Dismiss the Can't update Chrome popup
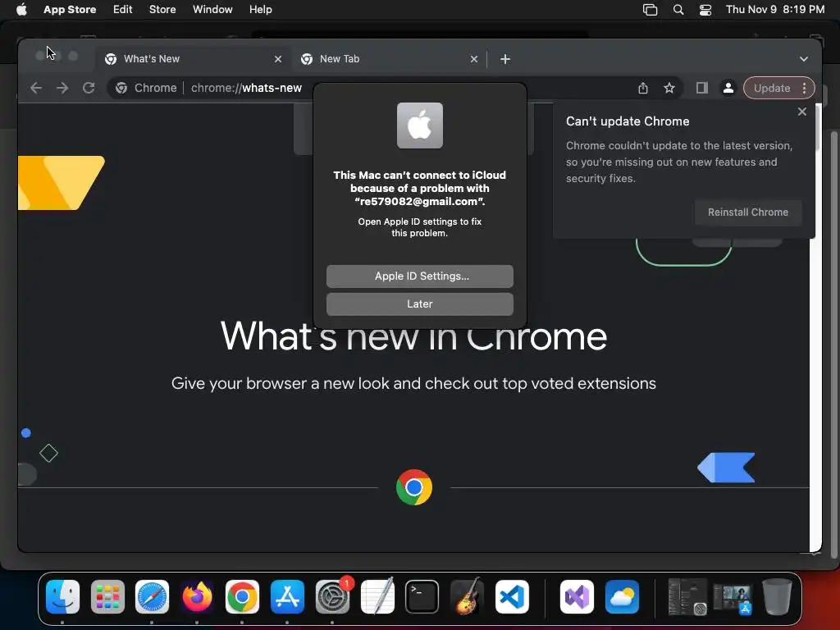840x630 pixels. [x=802, y=112]
